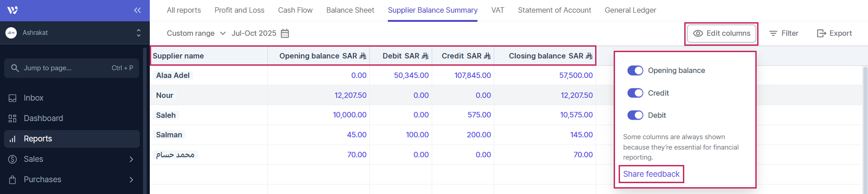Open the Custom range dropdown
Screen dimensions: 868x194
click(x=196, y=34)
